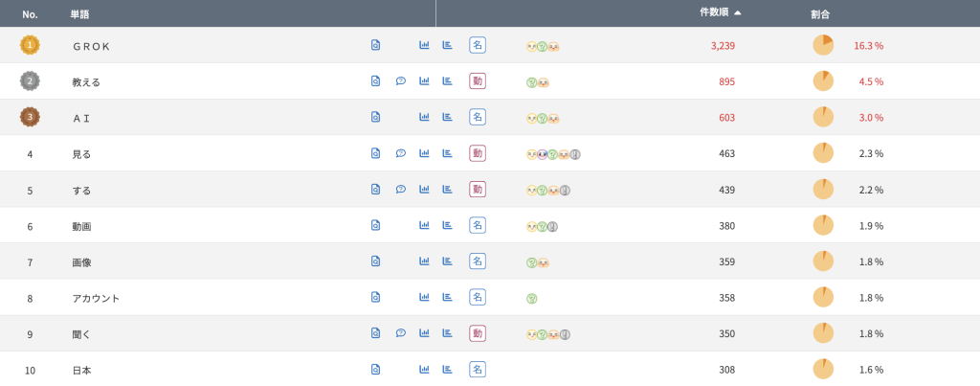Click the 名 noun badge for GROK
Screen dimensions: 980x386
[x=478, y=45]
